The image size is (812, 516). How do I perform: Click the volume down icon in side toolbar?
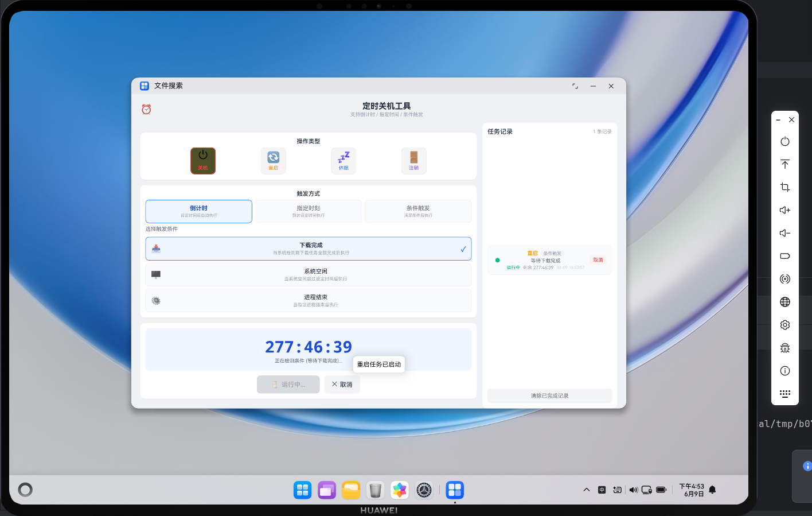pyautogui.click(x=785, y=233)
